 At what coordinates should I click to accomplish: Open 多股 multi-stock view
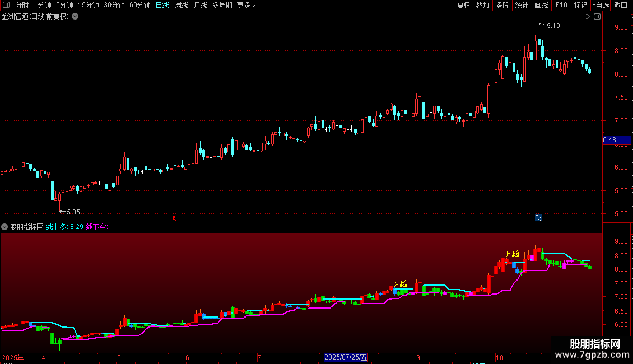pos(502,5)
